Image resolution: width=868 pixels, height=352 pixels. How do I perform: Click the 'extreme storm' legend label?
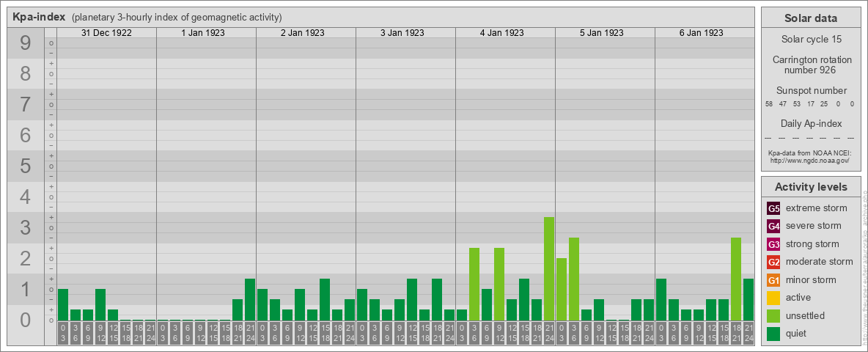(x=817, y=208)
